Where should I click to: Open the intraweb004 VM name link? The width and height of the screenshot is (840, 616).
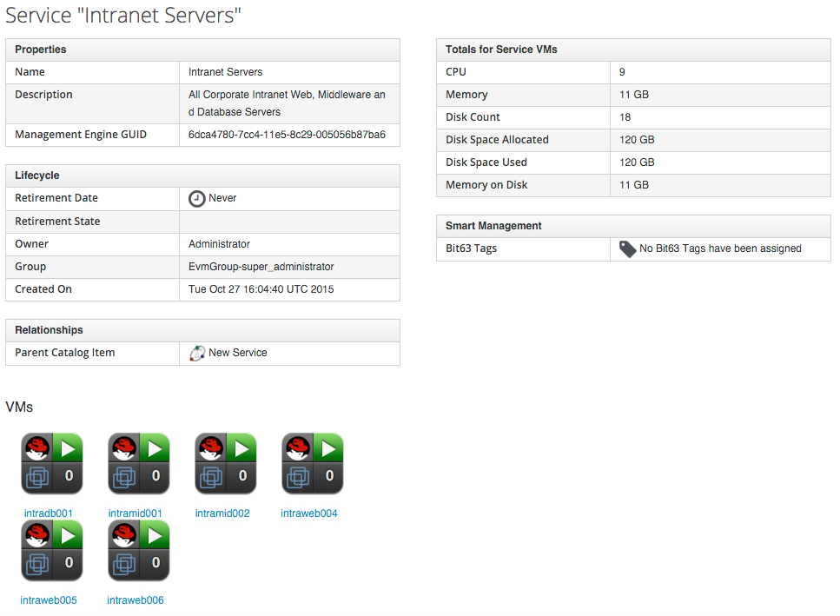coord(309,513)
